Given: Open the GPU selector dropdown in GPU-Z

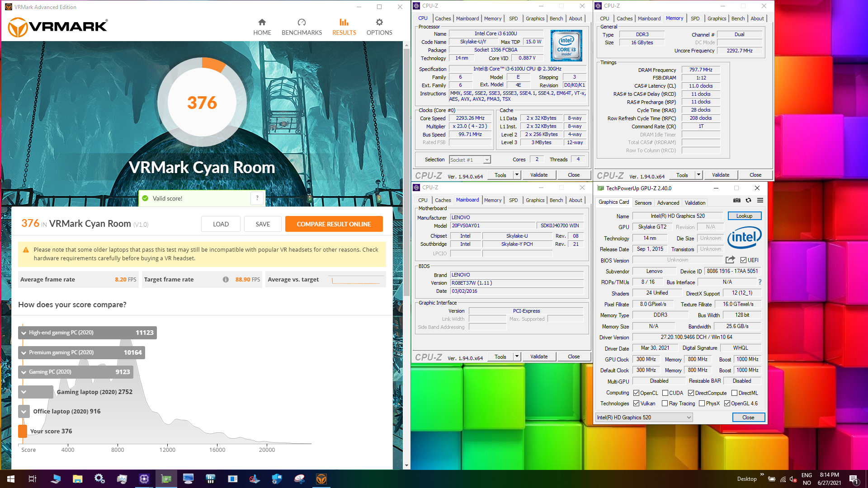Looking at the screenshot, I should click(x=644, y=418).
